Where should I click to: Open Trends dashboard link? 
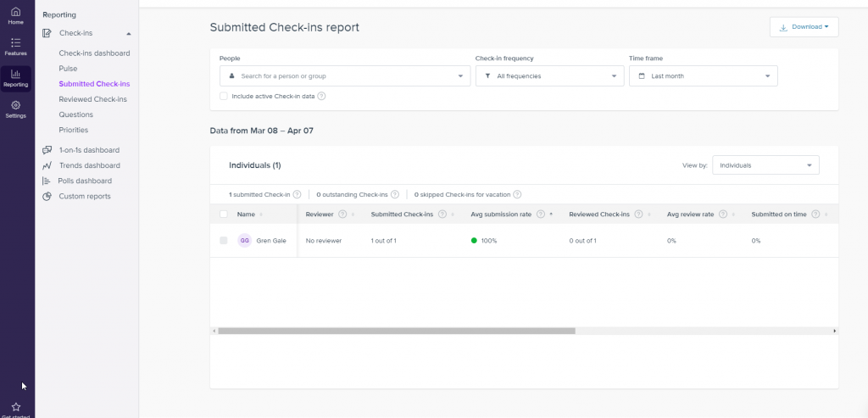pos(89,165)
